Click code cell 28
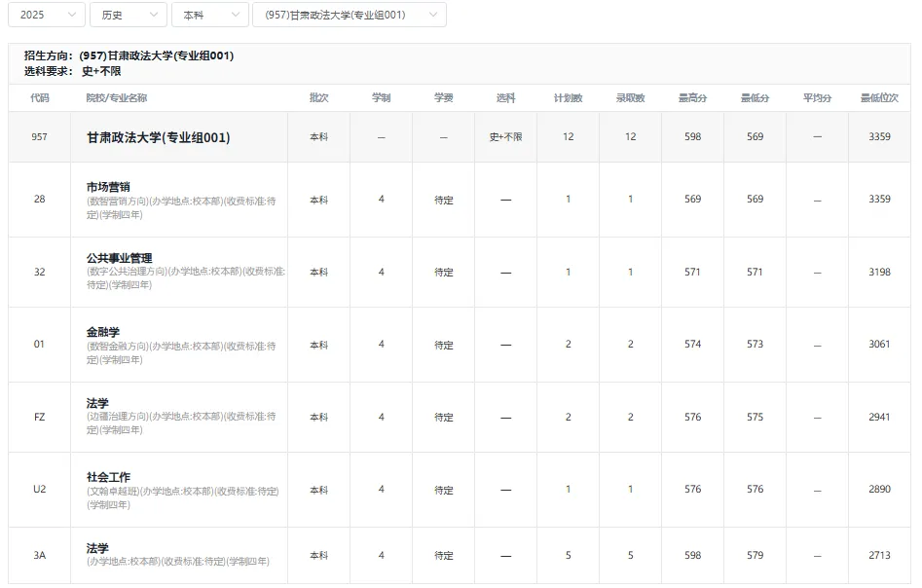922x588 pixels. [x=39, y=200]
